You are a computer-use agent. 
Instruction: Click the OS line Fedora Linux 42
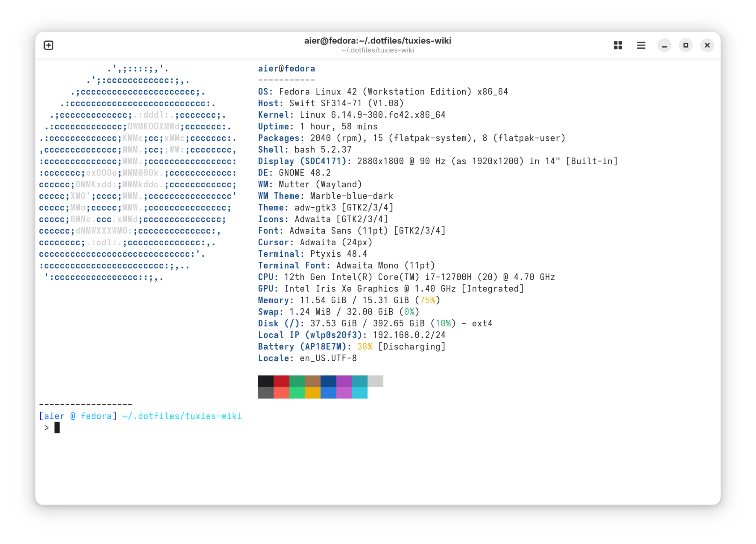click(x=383, y=92)
